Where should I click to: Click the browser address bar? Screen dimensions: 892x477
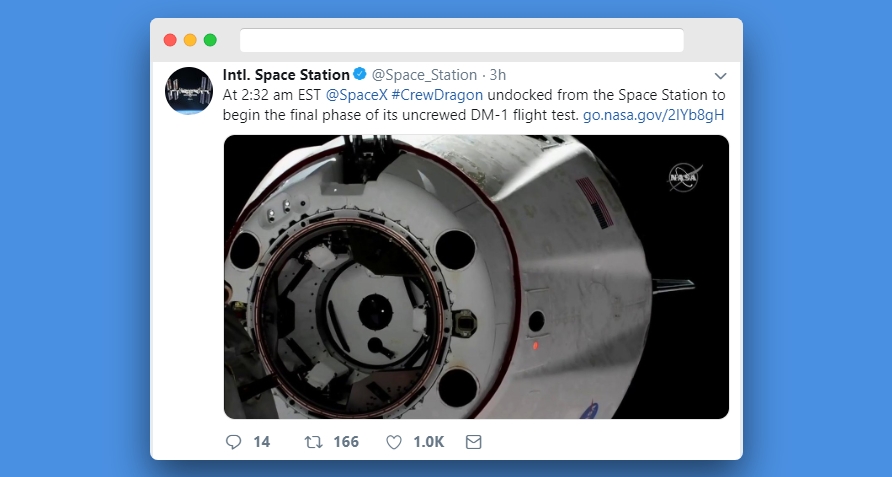pos(461,40)
